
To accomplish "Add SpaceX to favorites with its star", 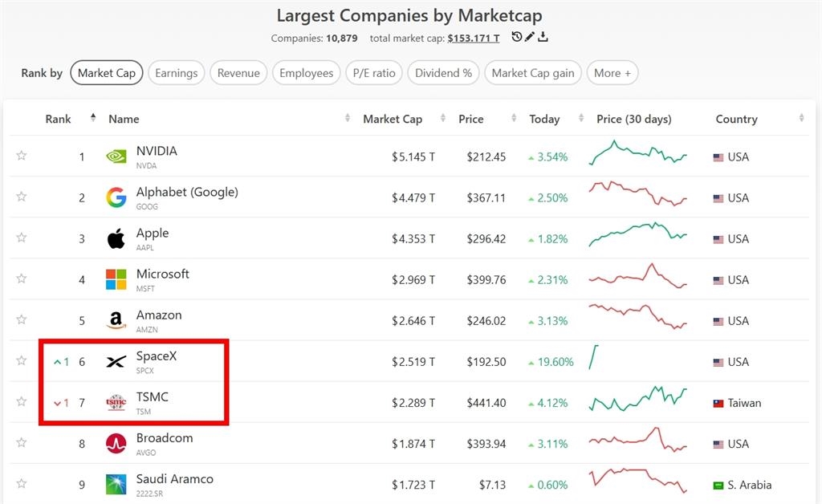I will [22, 360].
